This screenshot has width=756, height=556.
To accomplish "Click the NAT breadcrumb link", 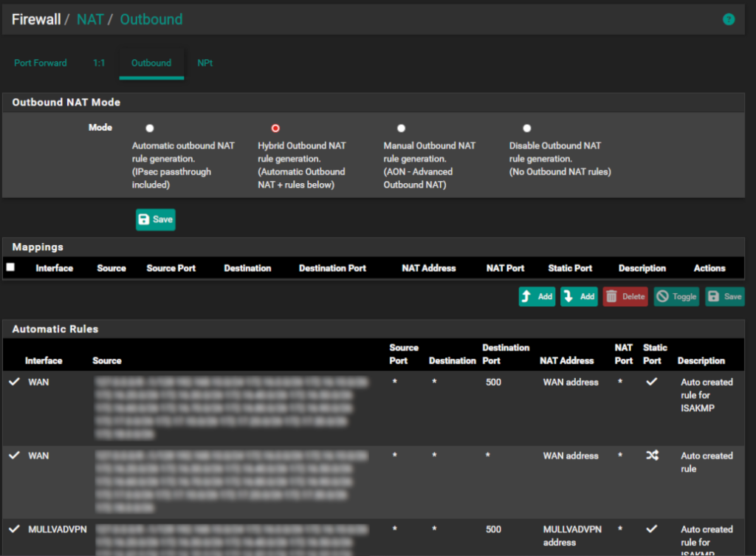I will pos(90,19).
